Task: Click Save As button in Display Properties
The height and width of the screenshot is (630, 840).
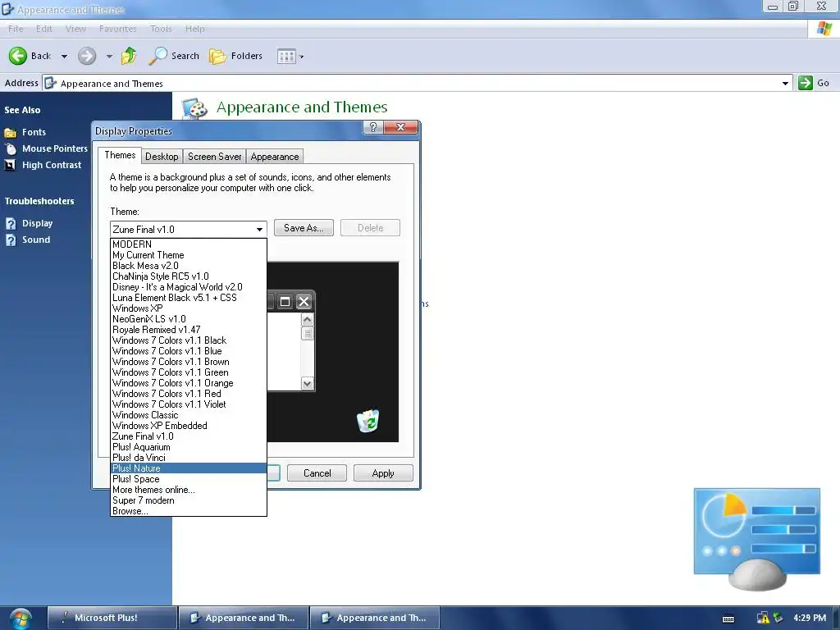Action: [304, 228]
